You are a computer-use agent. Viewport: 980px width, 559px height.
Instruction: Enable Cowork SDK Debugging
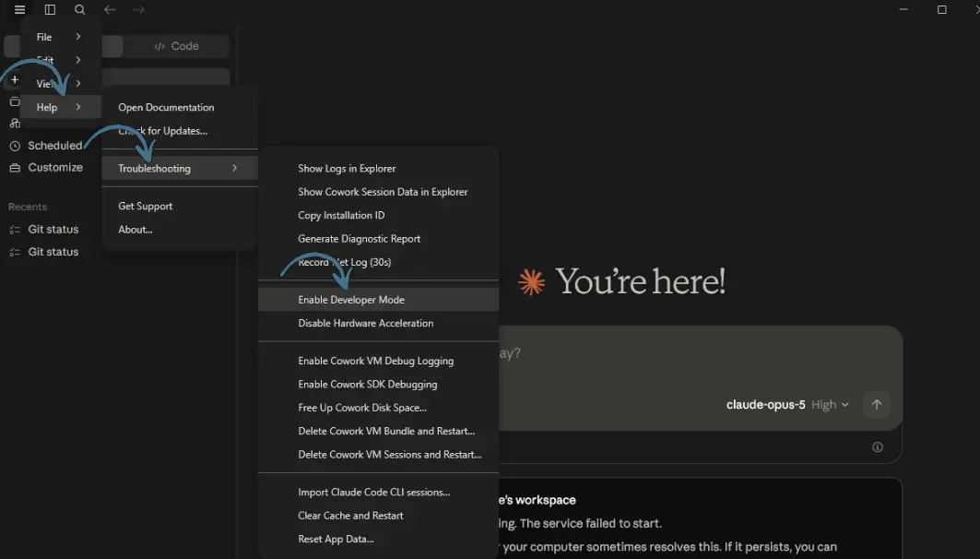coord(378,385)
